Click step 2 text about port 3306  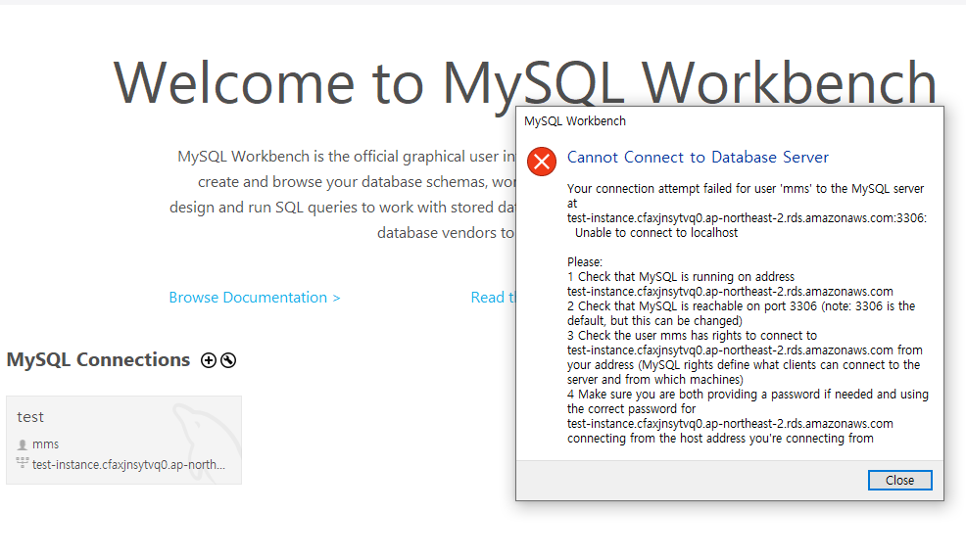coord(741,313)
